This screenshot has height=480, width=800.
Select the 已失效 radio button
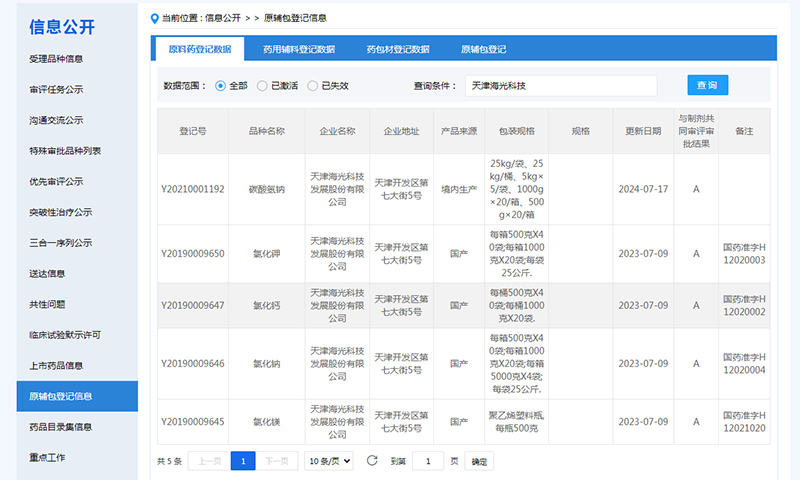tap(313, 86)
